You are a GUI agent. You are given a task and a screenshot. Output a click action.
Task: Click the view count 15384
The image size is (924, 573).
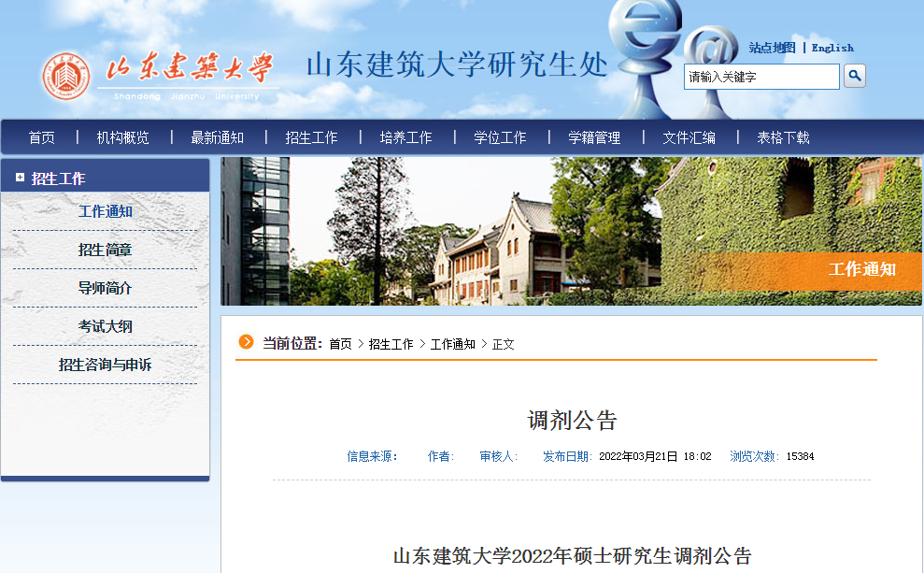pos(800,456)
